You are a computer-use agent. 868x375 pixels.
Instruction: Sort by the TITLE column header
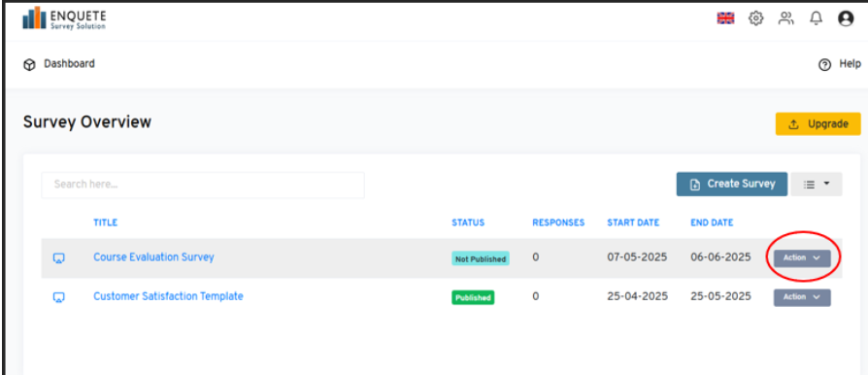[105, 222]
